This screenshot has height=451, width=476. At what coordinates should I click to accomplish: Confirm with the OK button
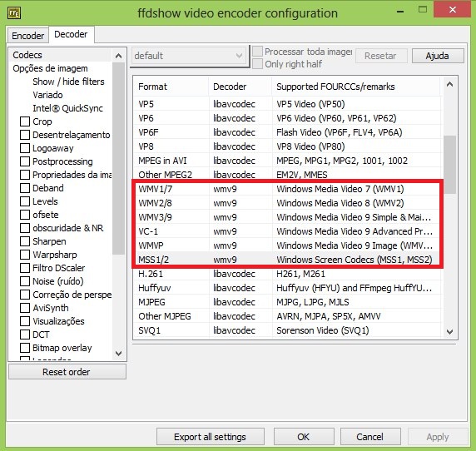(x=304, y=437)
